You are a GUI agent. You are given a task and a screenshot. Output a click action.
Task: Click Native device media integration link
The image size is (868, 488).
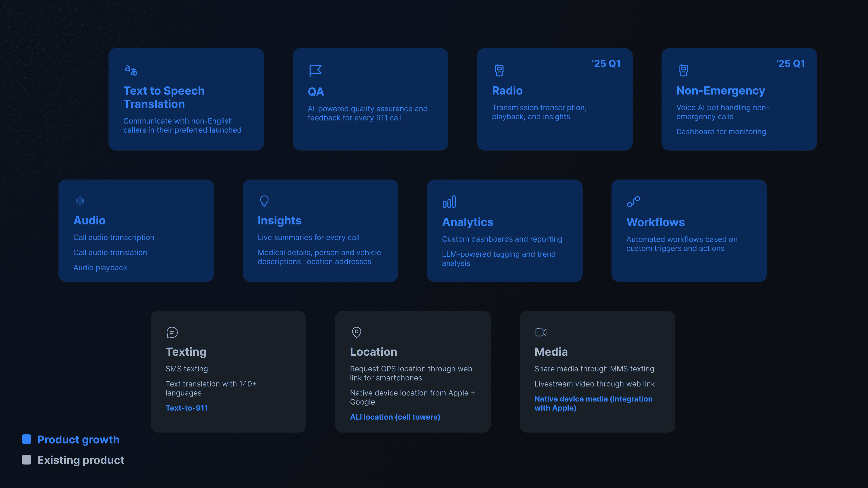pos(593,403)
